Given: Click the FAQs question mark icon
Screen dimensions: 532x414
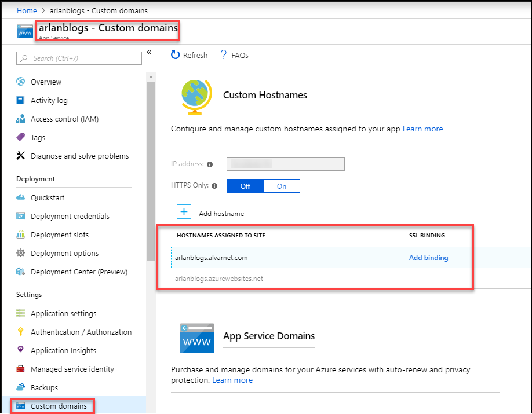Looking at the screenshot, I should tap(224, 54).
